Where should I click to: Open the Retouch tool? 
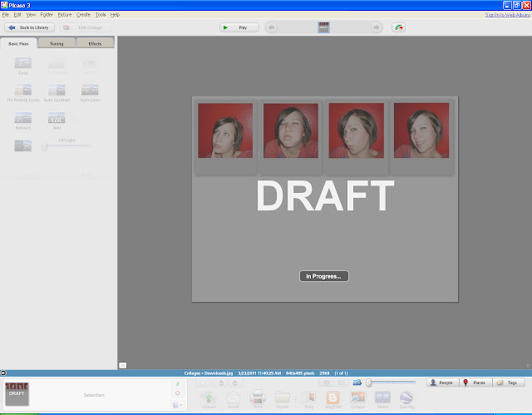(x=23, y=118)
